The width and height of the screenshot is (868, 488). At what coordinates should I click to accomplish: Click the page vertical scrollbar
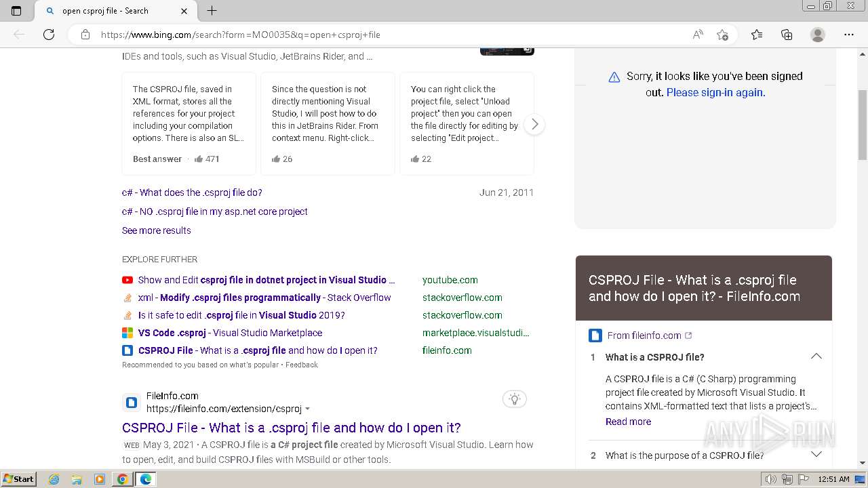(863, 126)
